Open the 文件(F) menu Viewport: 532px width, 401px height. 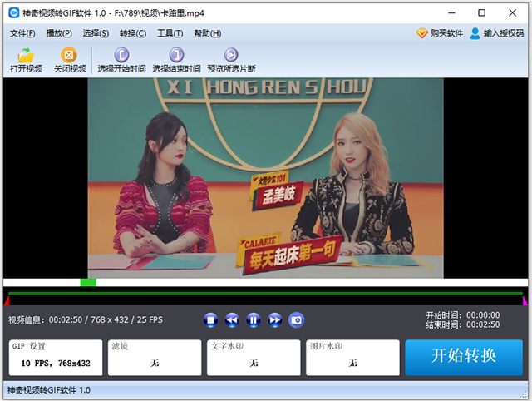coord(22,33)
